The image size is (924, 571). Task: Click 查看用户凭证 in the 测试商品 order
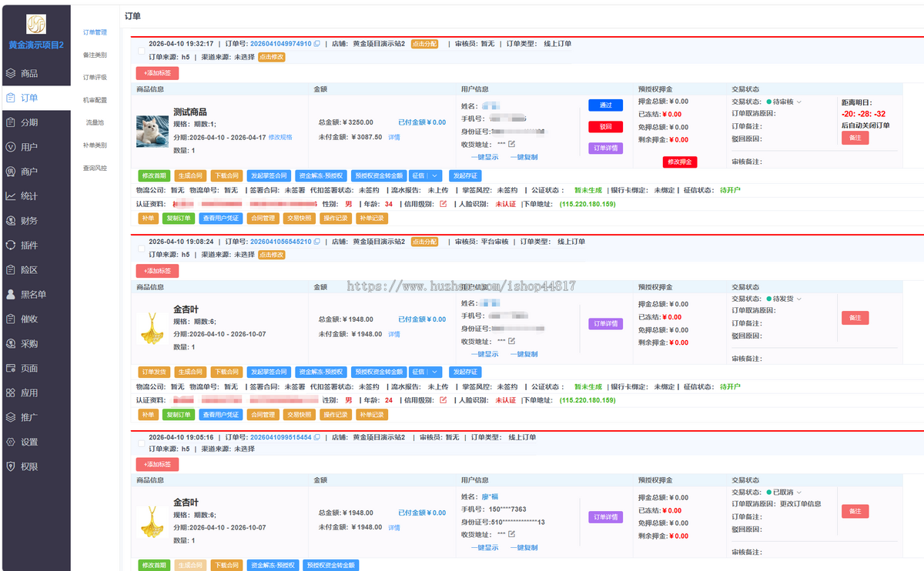(x=220, y=219)
